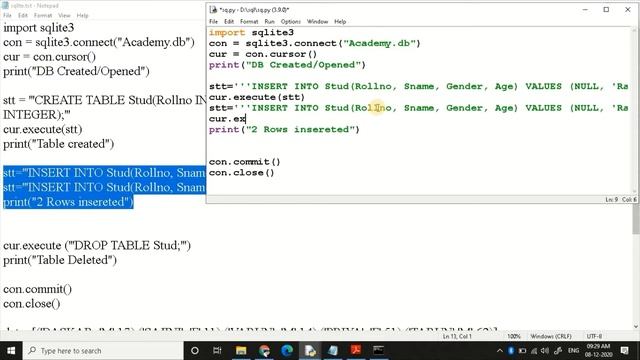Maximize the IDLE sq.py window
Image resolution: width=640 pixels, height=360 pixels.
pyautogui.click(x=606, y=10)
